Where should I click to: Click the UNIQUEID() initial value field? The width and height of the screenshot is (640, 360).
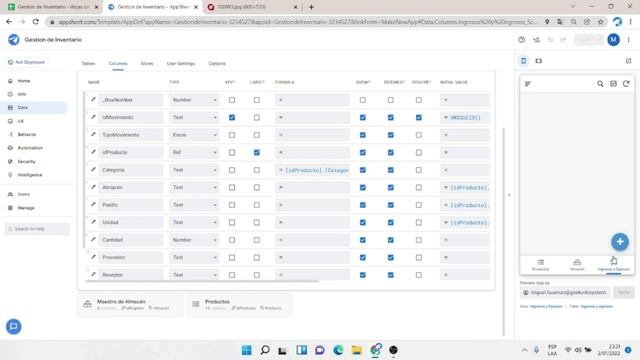pos(465,117)
